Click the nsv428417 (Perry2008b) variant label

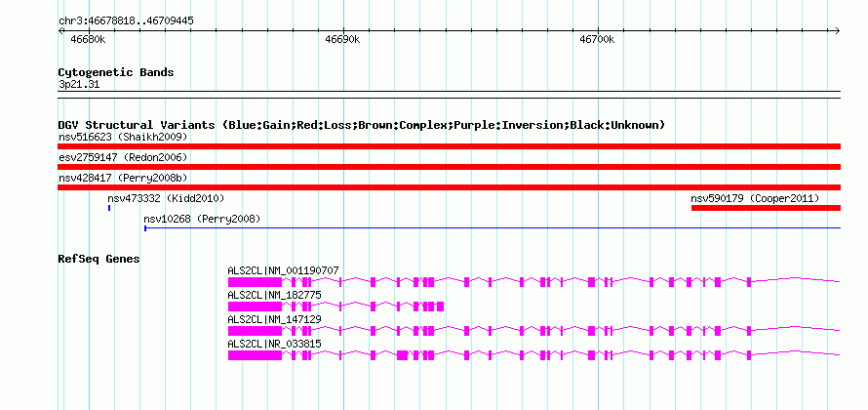pyautogui.click(x=123, y=178)
